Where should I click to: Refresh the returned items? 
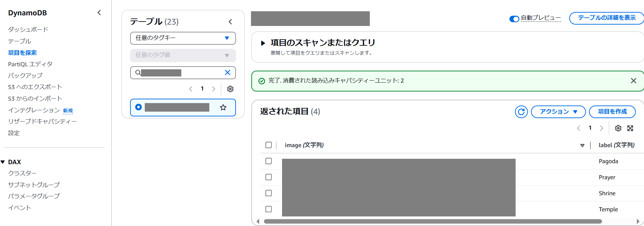pos(521,112)
